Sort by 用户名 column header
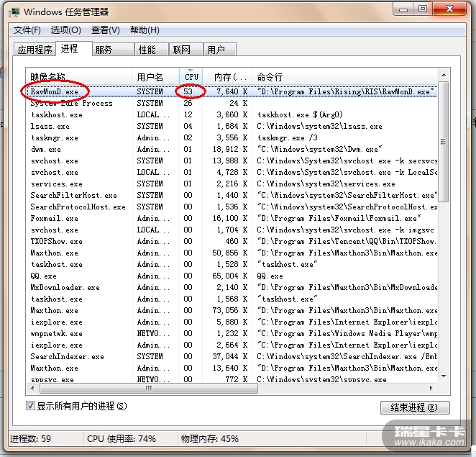Viewport: 476px width, 457px height. [156, 77]
